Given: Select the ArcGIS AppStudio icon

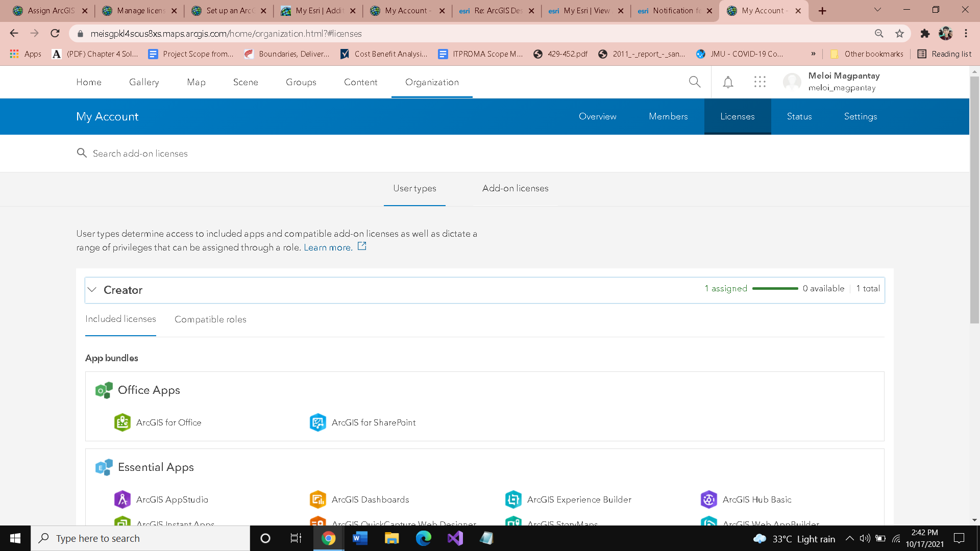Looking at the screenshot, I should coord(122,499).
